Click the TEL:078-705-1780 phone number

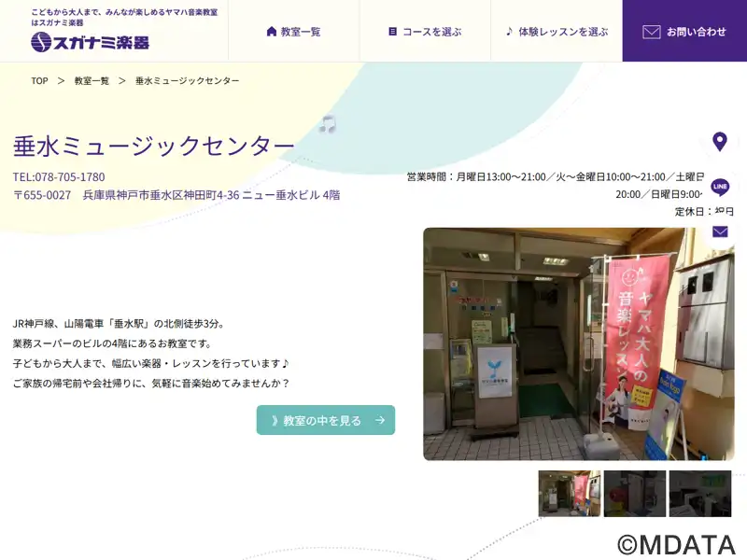coord(59,177)
